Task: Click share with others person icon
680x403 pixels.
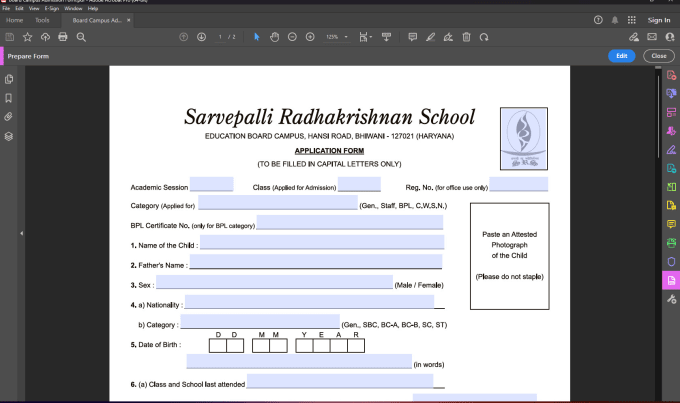Action: (670, 37)
